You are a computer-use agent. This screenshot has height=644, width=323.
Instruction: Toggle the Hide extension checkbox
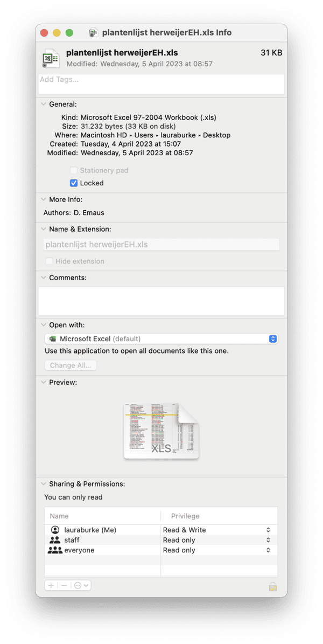[x=50, y=261]
